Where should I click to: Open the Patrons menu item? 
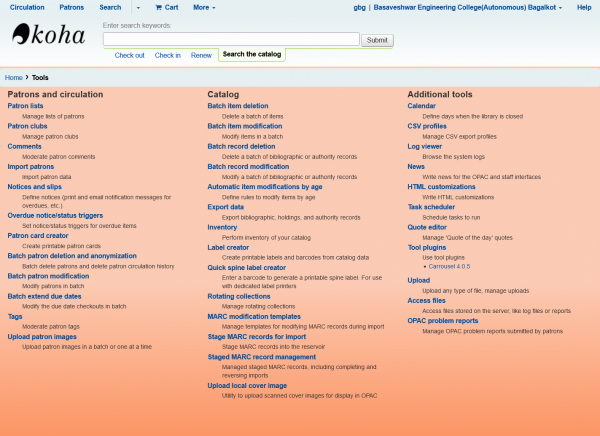72,7
